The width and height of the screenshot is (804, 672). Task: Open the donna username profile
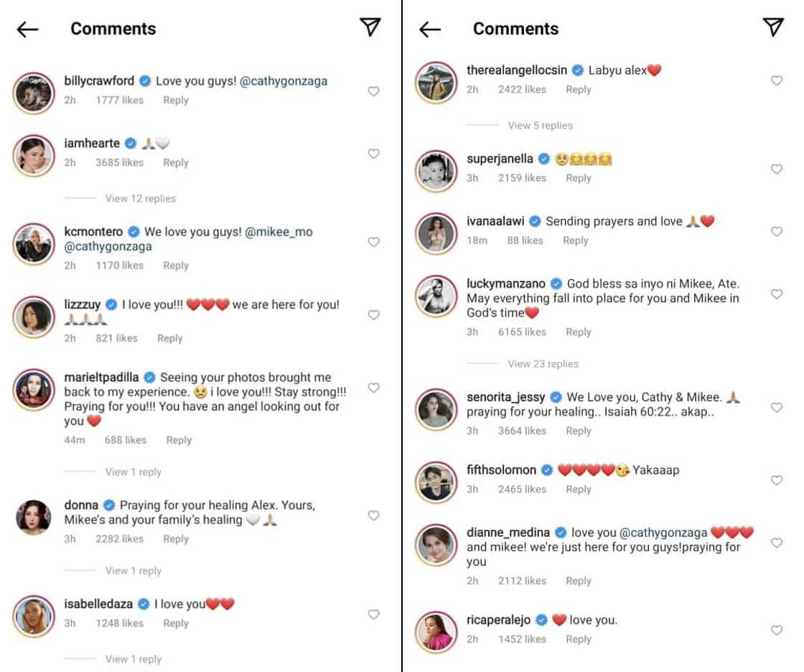(81, 505)
